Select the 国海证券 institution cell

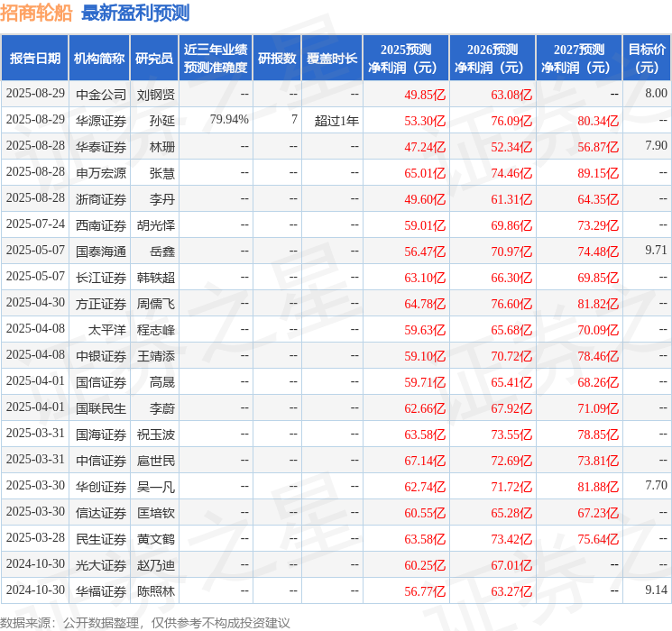coord(101,434)
